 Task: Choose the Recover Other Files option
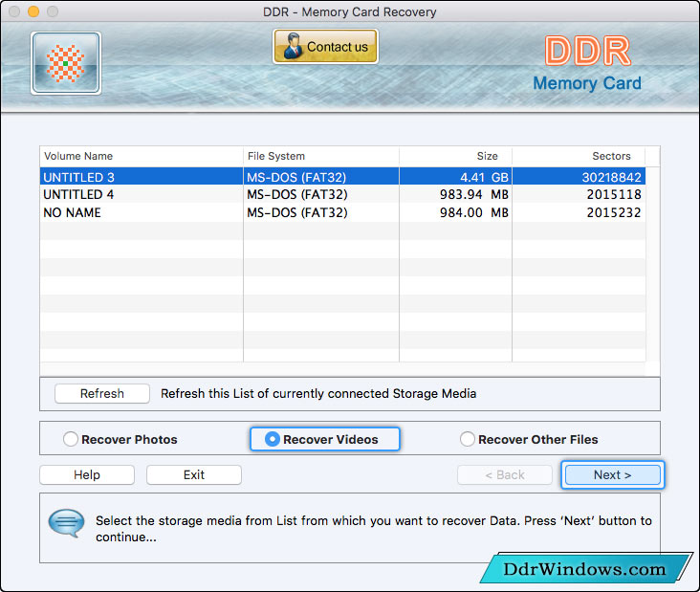coord(468,439)
